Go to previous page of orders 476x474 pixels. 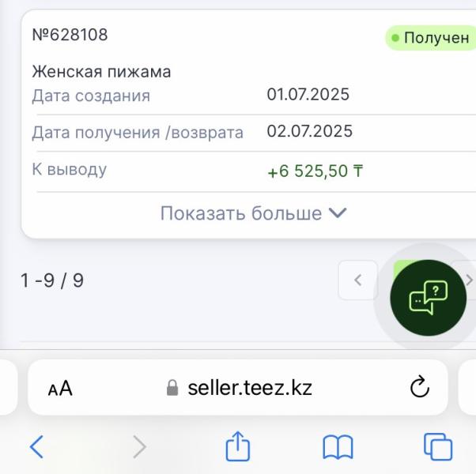tap(358, 280)
